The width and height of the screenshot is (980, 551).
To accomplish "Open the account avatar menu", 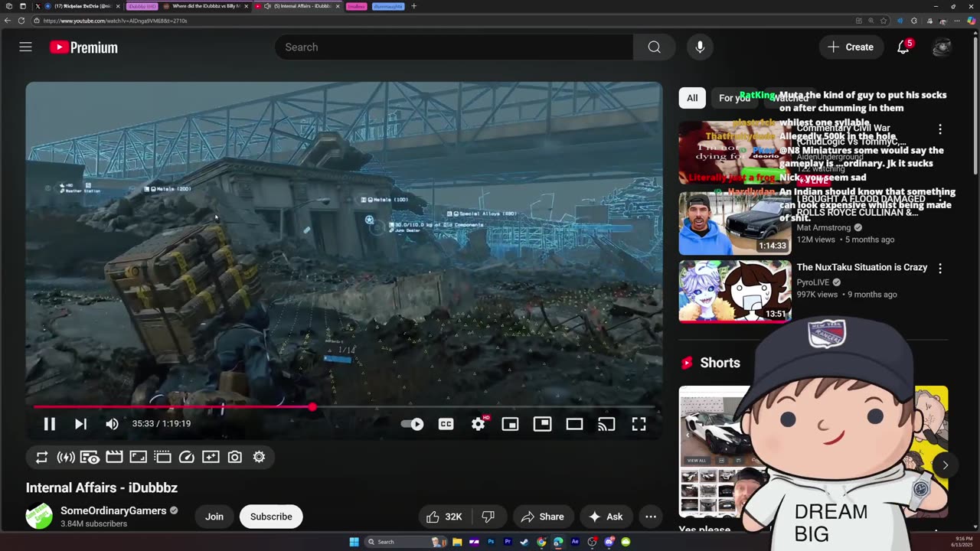I will tap(942, 47).
